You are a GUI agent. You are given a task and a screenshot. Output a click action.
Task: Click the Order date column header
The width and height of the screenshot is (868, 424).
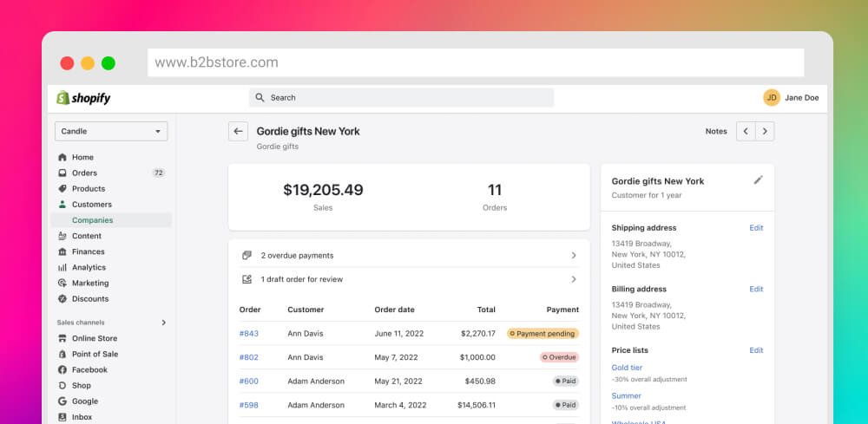click(x=394, y=310)
